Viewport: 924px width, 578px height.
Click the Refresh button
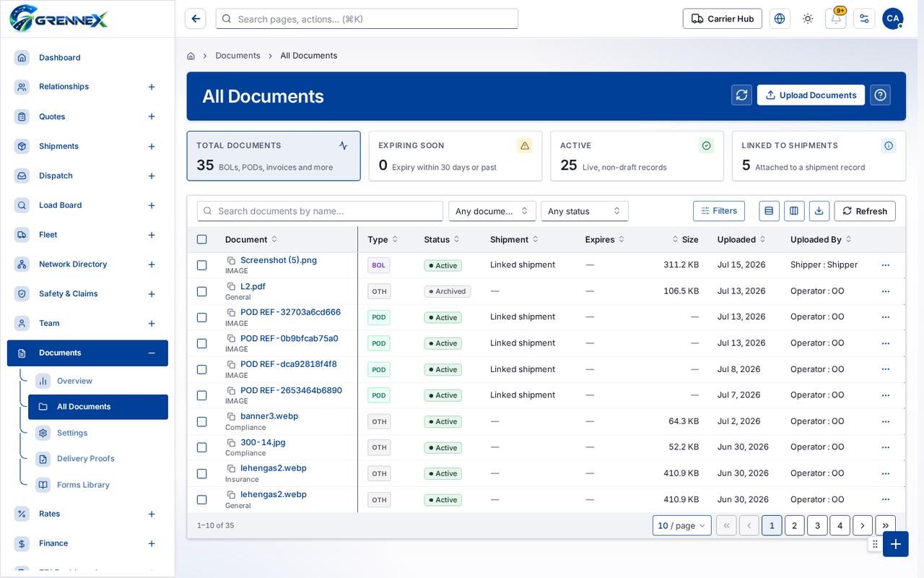[x=865, y=211]
